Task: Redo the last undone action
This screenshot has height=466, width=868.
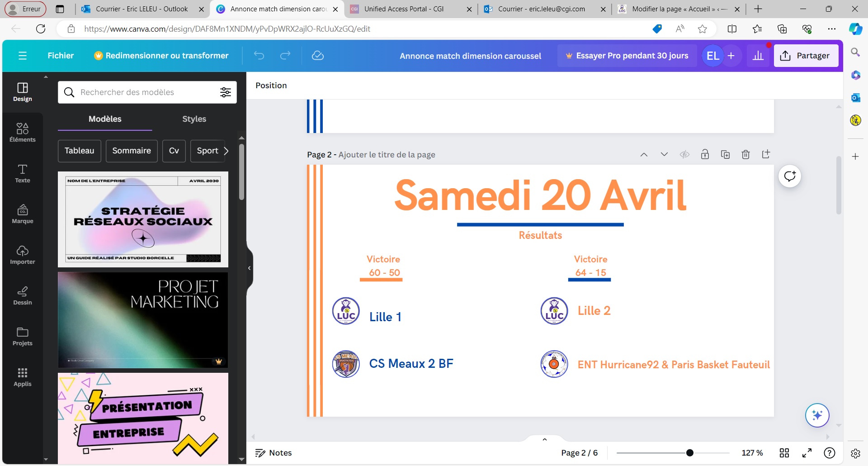Action: [285, 56]
